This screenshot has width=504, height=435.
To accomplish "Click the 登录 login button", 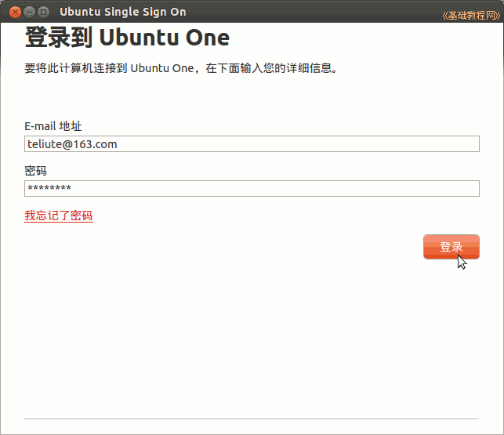I will tap(451, 247).
